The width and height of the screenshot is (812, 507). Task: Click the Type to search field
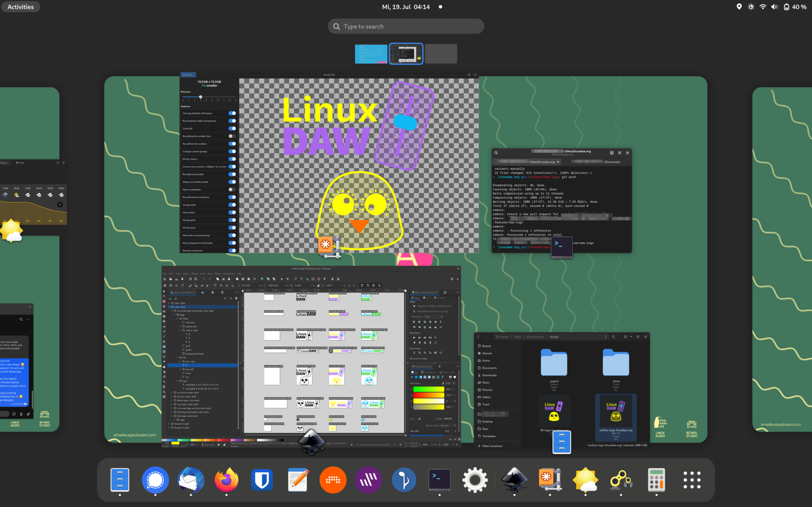click(x=406, y=26)
